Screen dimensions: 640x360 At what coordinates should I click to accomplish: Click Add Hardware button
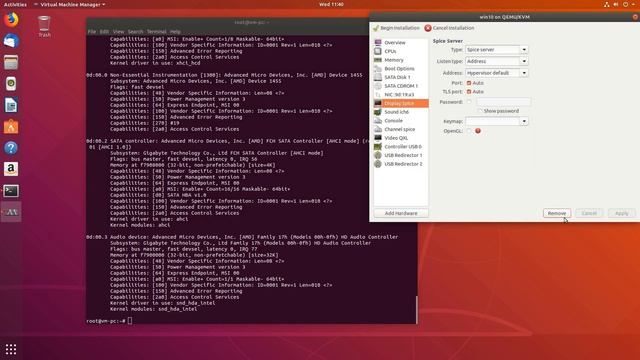[401, 213]
